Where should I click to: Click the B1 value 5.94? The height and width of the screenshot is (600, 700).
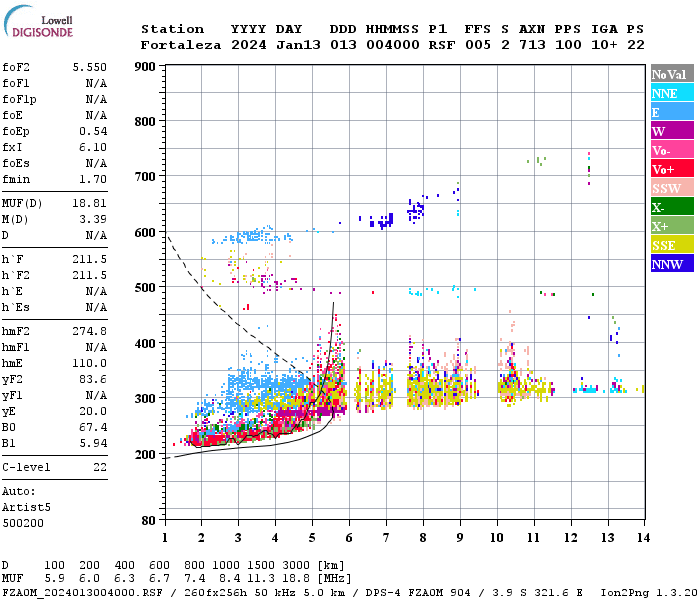tap(93, 443)
